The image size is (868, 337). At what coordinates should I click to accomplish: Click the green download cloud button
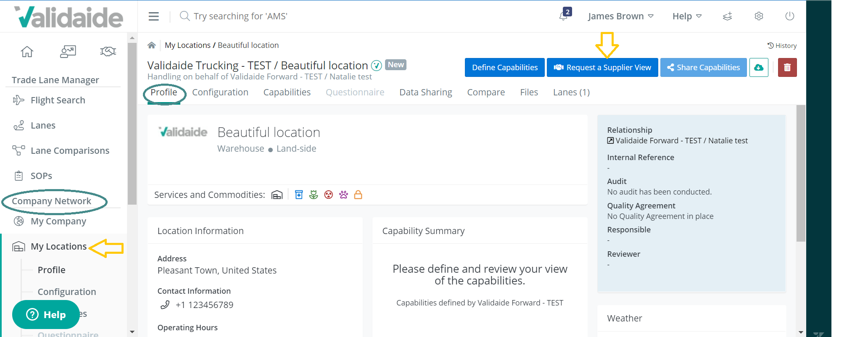tap(759, 67)
